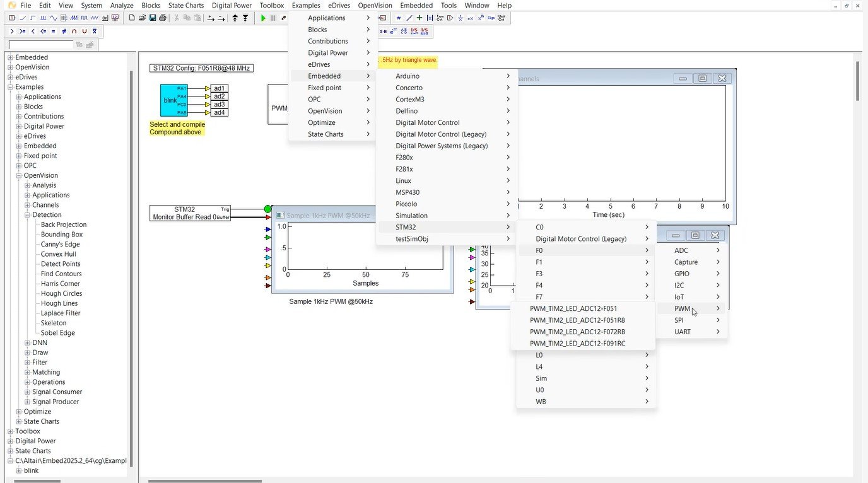Click the 1/x reciprocal block icon
This screenshot has height=483, width=868.
[x=460, y=18]
